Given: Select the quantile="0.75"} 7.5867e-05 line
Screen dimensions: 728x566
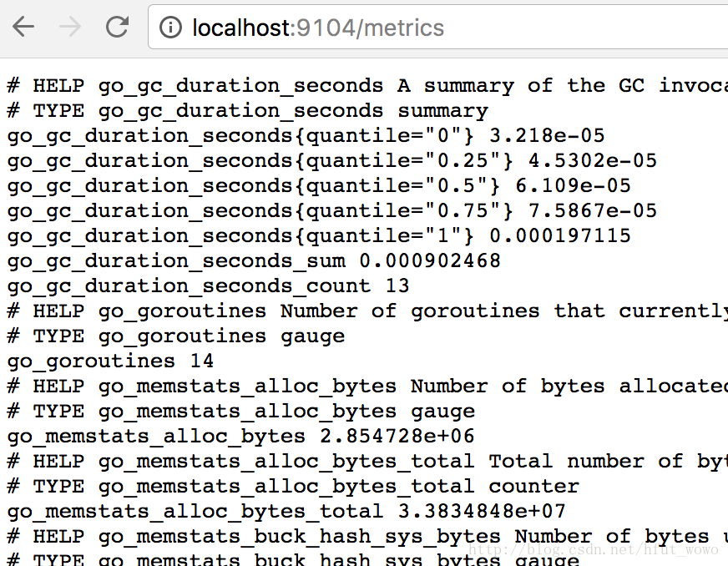Looking at the screenshot, I should [x=332, y=212].
